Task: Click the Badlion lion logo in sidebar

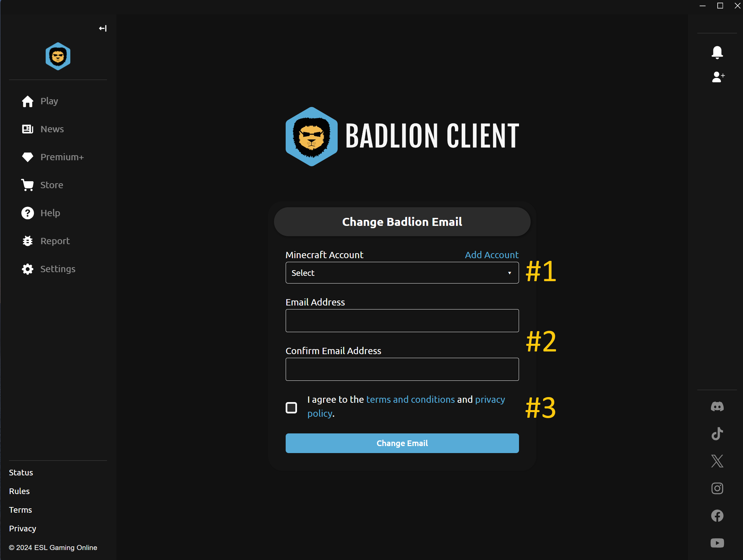Action: (58, 56)
